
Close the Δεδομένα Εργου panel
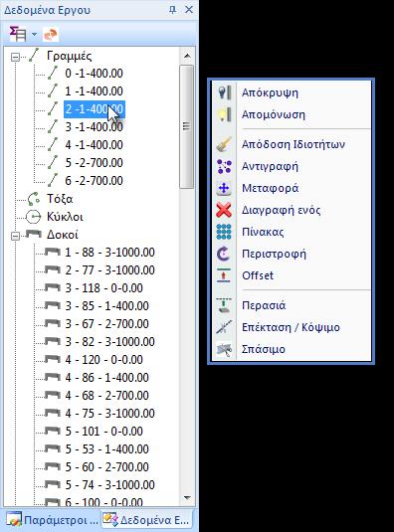click(189, 10)
